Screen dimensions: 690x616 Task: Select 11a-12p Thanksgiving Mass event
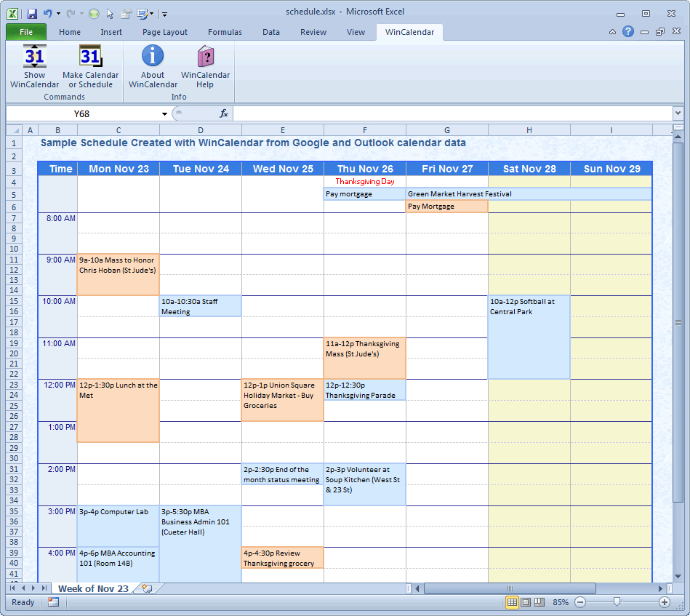pos(365,358)
